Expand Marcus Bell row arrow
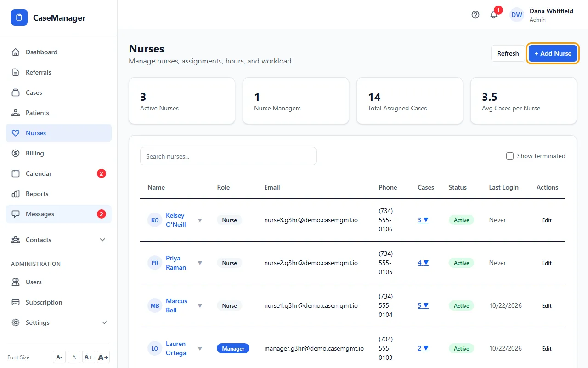This screenshot has height=368, width=588. 200,306
